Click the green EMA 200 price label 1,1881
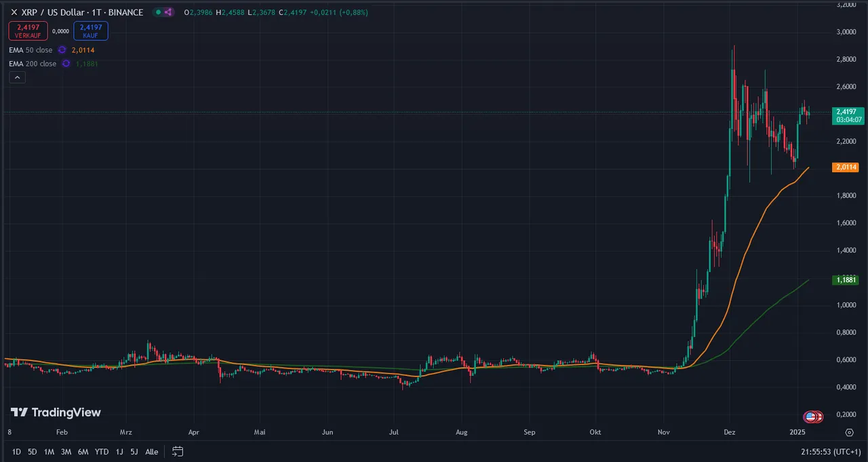Viewport: 868px width, 462px height. [846, 280]
